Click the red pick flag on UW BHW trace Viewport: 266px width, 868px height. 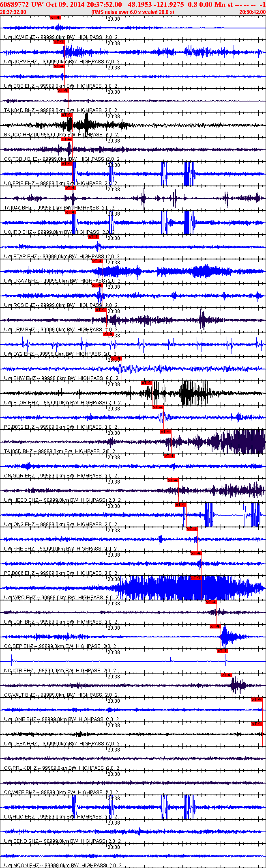116,358
